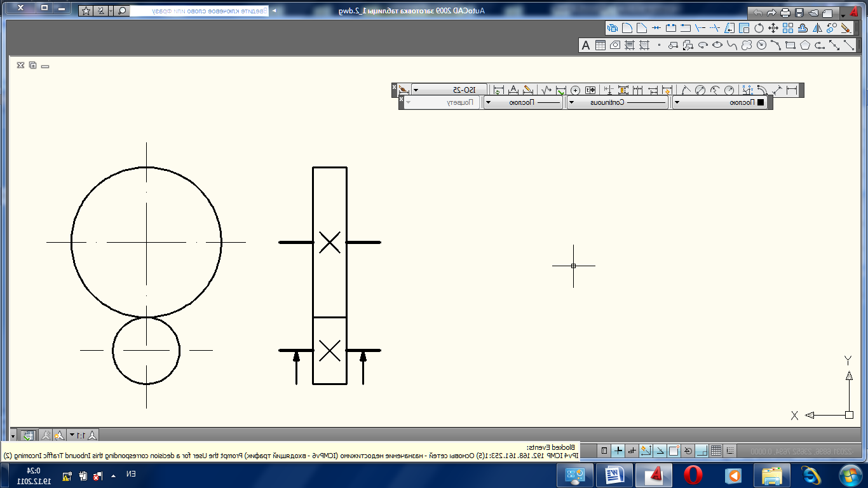The width and height of the screenshot is (868, 488).
Task: Select the Polygon drawing tool
Action: pos(805,44)
